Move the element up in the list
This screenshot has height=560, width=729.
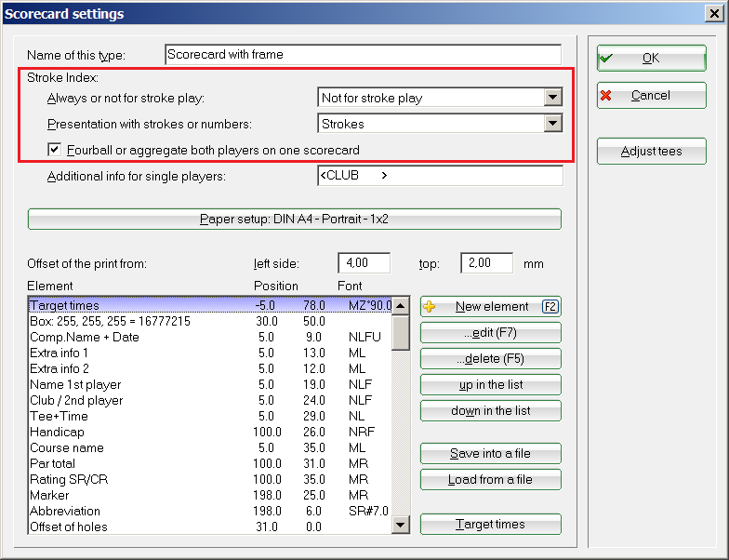490,385
